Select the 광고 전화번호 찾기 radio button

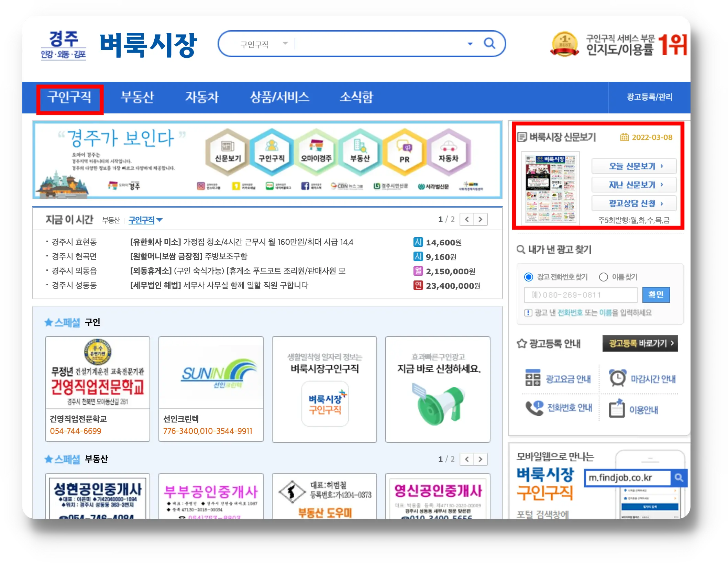coord(529,277)
